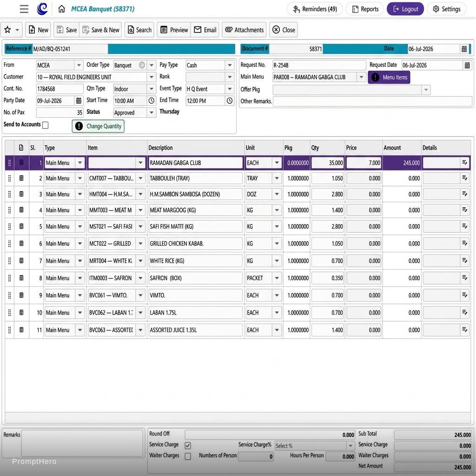The height and width of the screenshot is (476, 476).
Task: Enable the Waiter Charges checkbox
Action: (x=188, y=456)
